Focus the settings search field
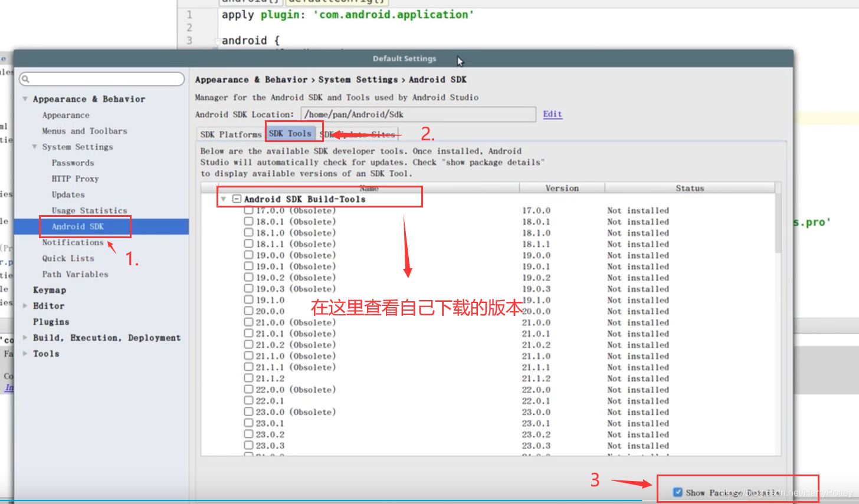Image resolution: width=859 pixels, height=504 pixels. point(101,79)
